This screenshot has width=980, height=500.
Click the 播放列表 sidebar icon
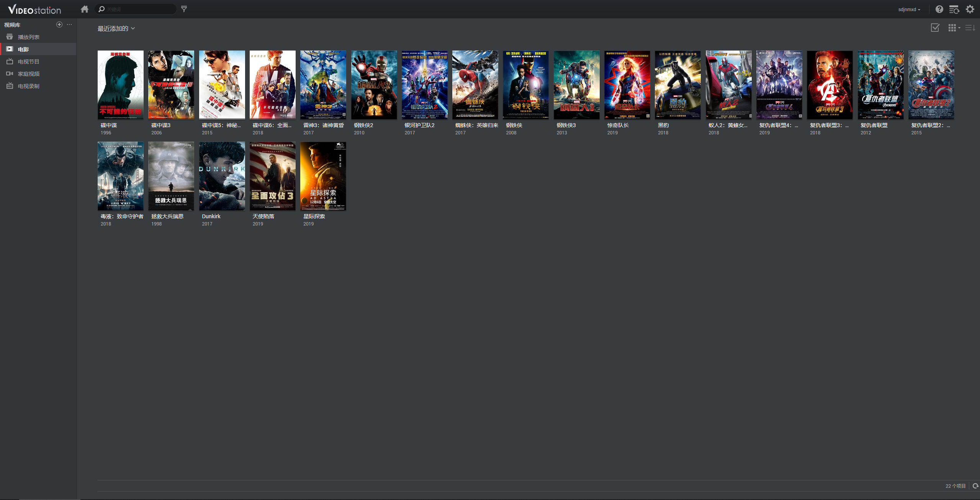(x=10, y=37)
